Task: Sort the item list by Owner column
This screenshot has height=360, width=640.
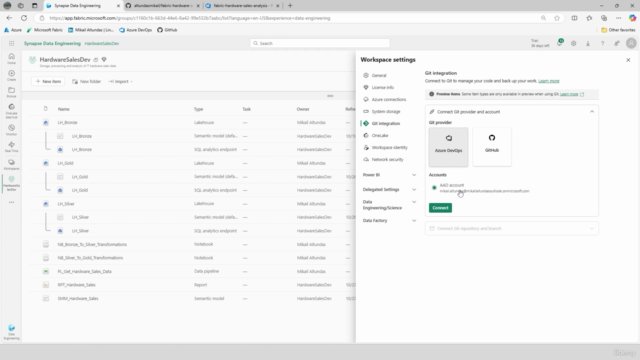Action: click(303, 109)
